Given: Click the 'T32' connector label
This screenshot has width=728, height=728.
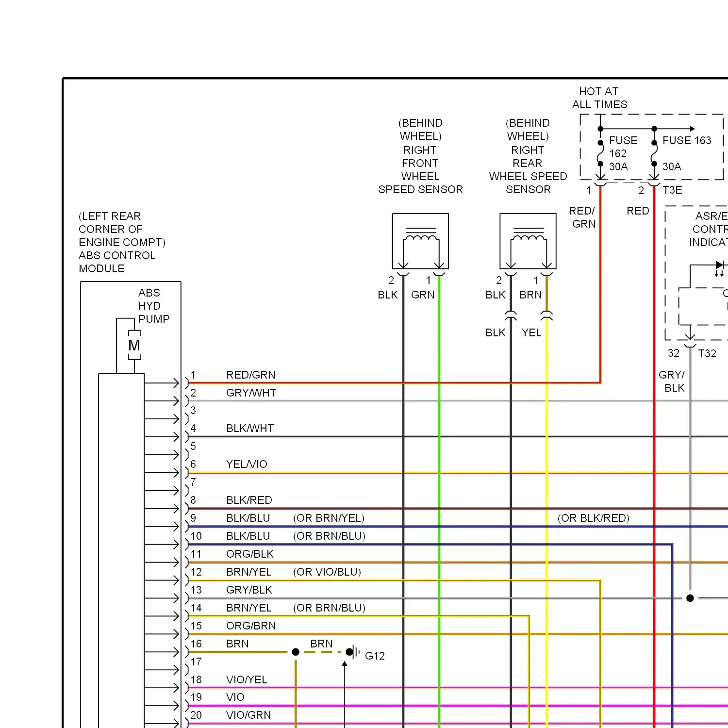Looking at the screenshot, I should [x=707, y=353].
